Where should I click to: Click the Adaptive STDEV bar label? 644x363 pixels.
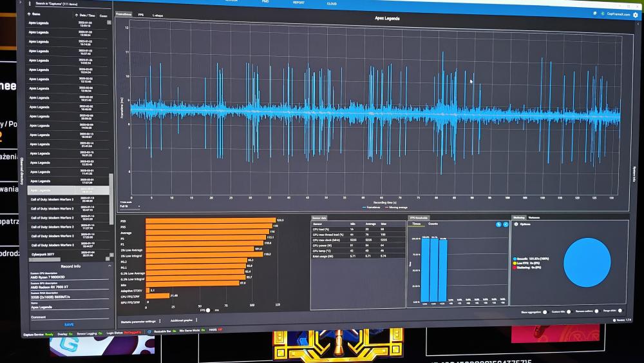pos(131,291)
